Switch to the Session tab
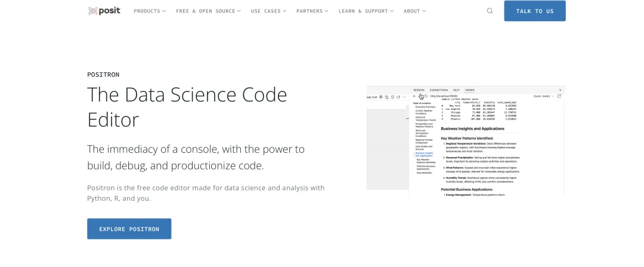The width and height of the screenshot is (644, 267). tap(419, 90)
